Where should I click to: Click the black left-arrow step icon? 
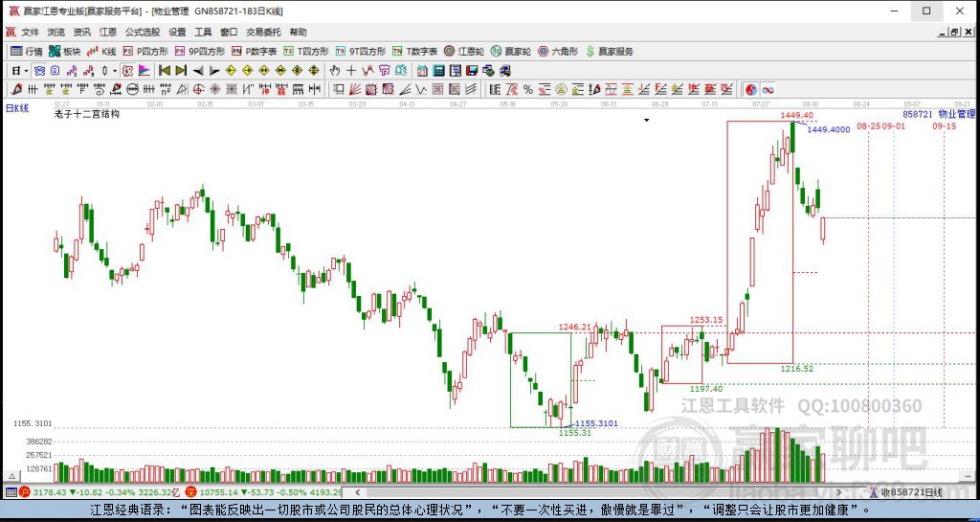pos(198,71)
